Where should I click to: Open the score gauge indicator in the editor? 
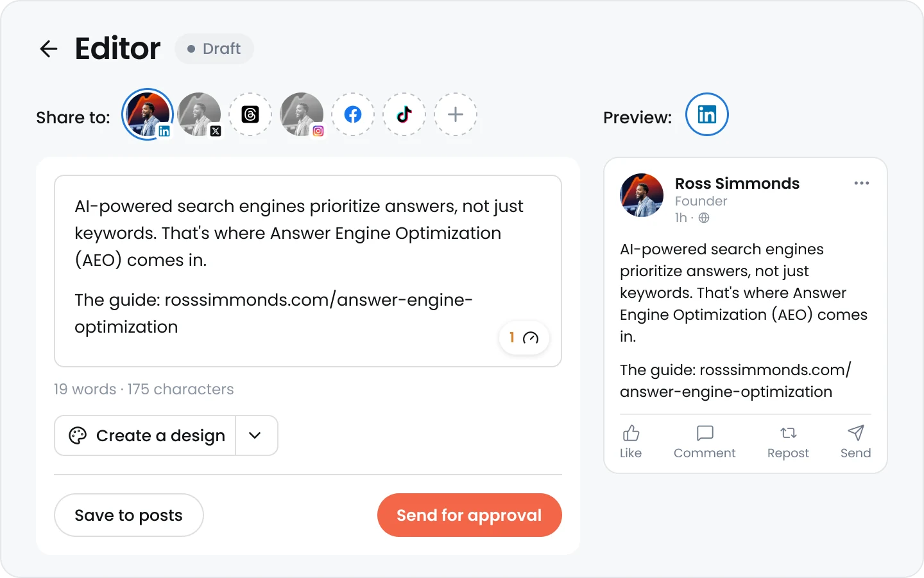524,338
